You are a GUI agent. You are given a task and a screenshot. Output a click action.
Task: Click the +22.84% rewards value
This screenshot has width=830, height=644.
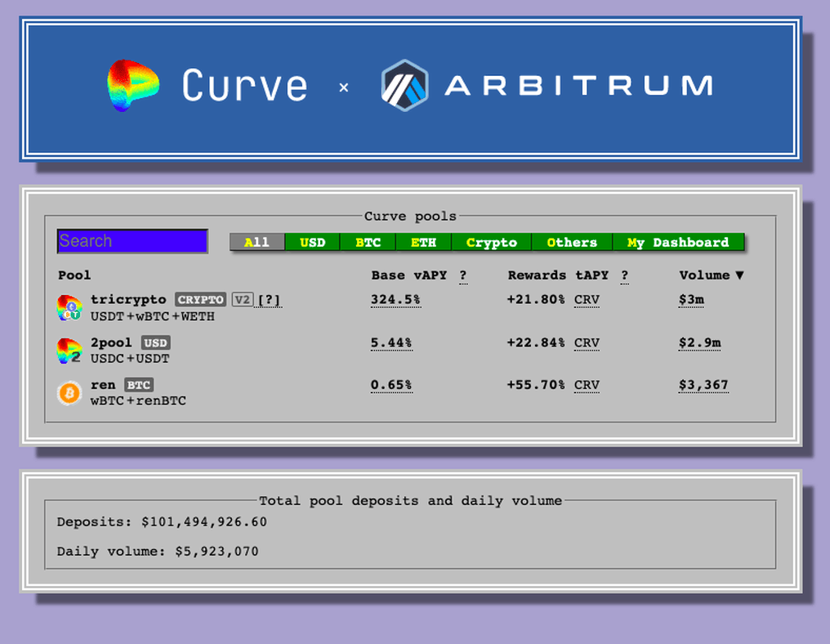point(536,342)
